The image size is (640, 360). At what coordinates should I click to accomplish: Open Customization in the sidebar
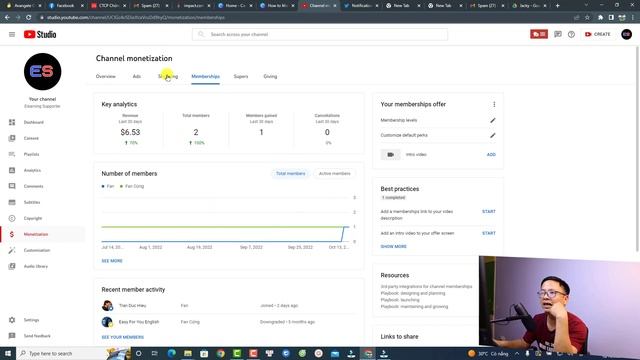tap(37, 250)
